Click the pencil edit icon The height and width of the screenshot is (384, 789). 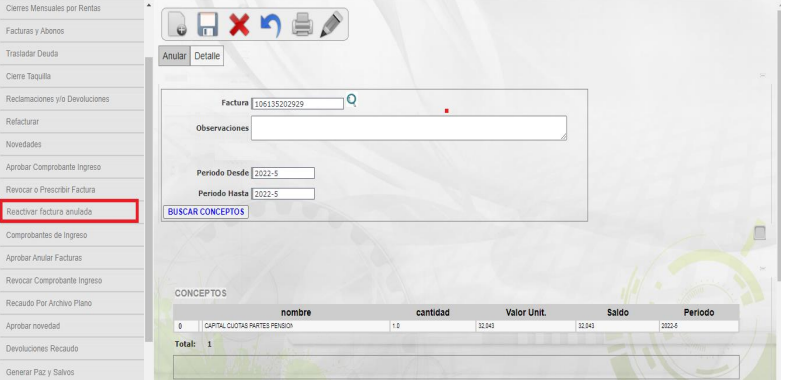pos(332,24)
